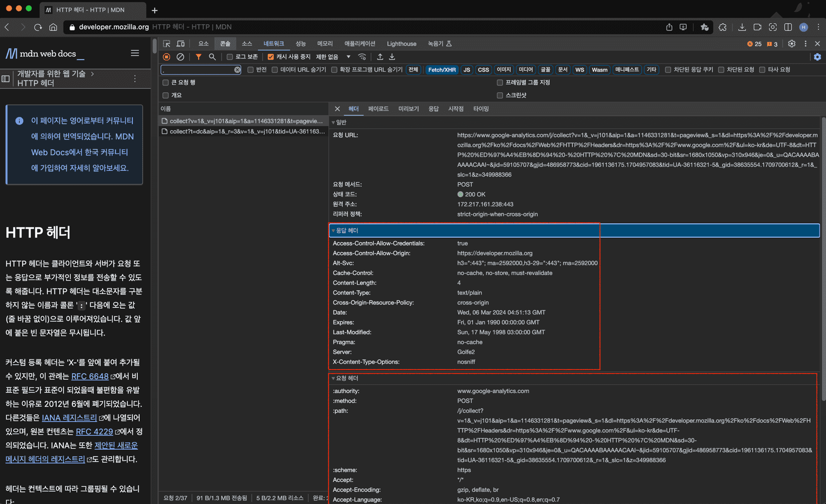Check 차단된 응답 쿠키
826x504 pixels.
[x=668, y=70]
